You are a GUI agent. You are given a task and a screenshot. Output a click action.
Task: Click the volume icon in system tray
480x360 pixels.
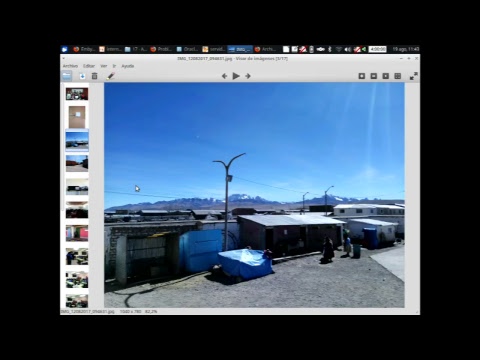coord(348,49)
